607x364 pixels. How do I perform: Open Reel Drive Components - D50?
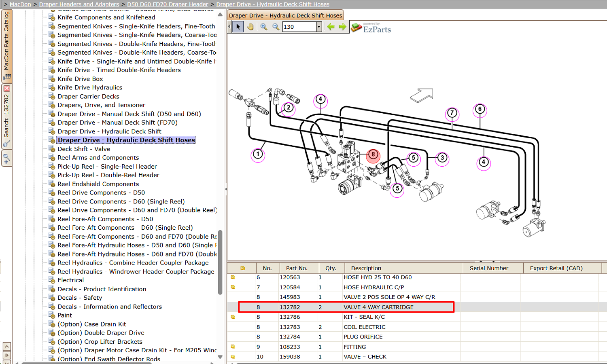pos(101,193)
